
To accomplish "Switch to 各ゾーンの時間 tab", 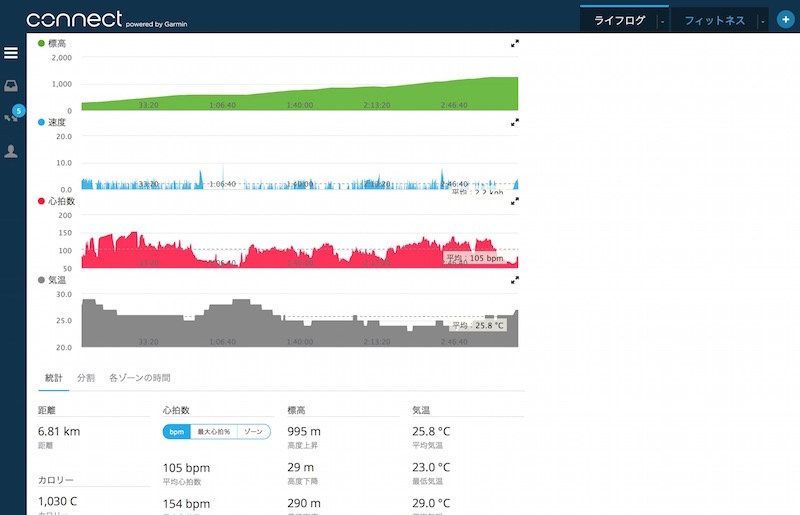I will point(139,378).
